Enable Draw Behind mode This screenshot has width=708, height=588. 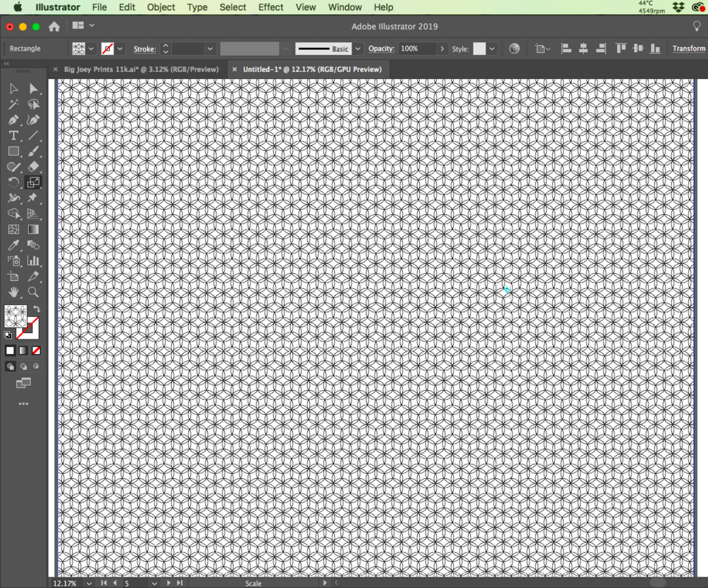click(x=23, y=366)
